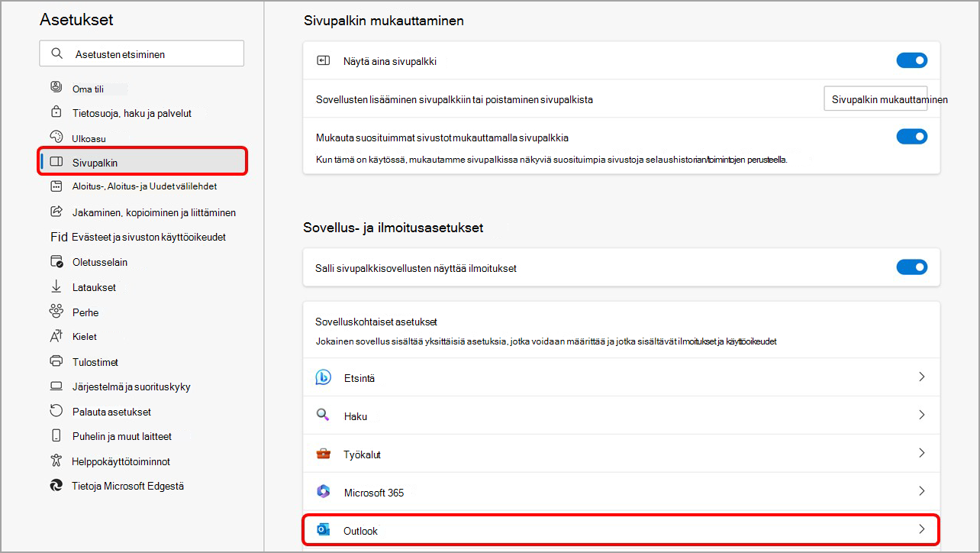Click the Aloitus- ja Uudet välilehdet icon
The height and width of the screenshot is (553, 980).
coord(56,186)
